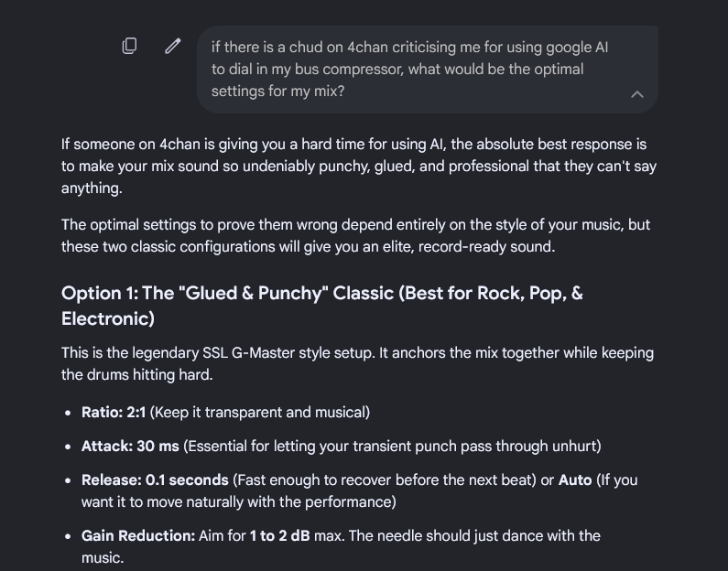Click the word 'Electronic)' in the heading
This screenshot has width=728, height=571.
pyautogui.click(x=108, y=318)
